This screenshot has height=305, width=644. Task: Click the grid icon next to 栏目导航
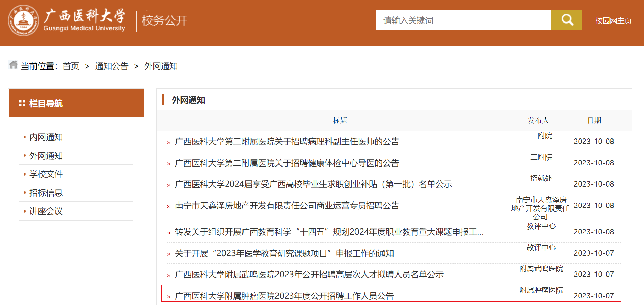(x=22, y=103)
